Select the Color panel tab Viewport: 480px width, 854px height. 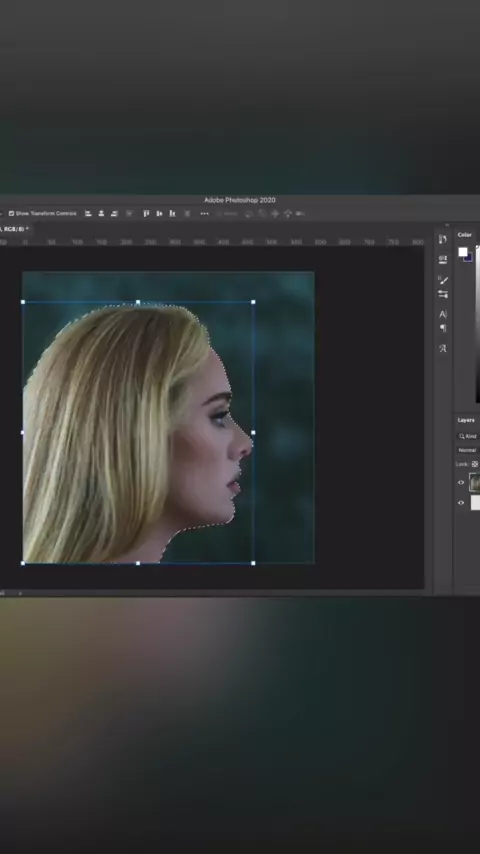pos(465,235)
